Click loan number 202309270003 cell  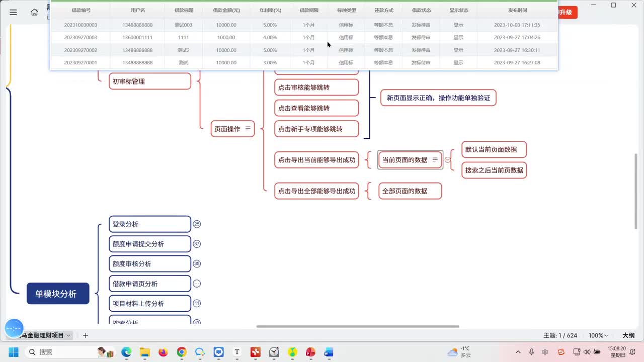point(81,37)
